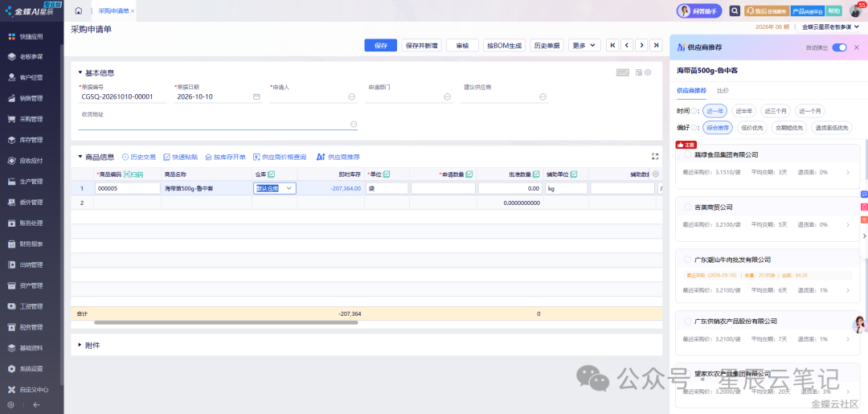This screenshot has width=868, height=414.
Task: Open 应收应付 module
Action: click(32, 161)
